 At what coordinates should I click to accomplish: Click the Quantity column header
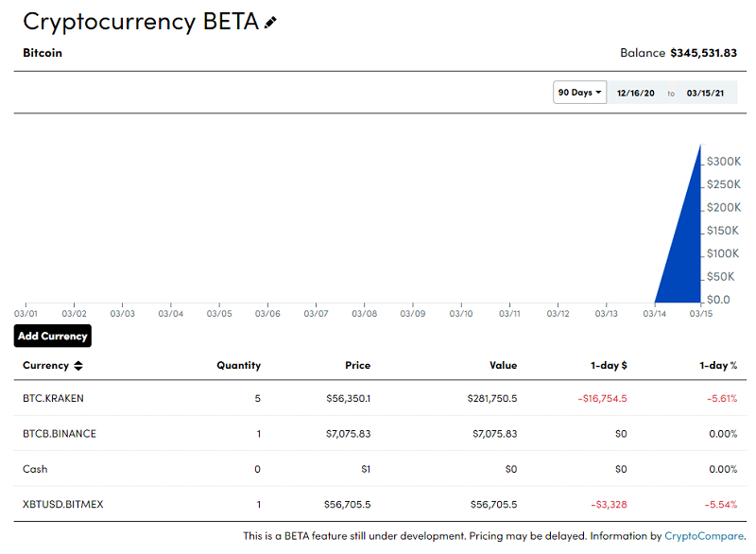click(238, 366)
